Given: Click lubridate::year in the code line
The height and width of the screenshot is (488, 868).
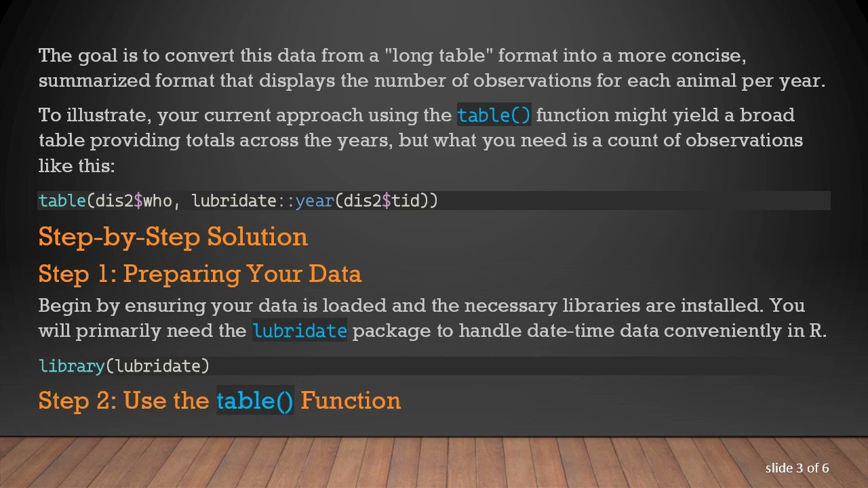Looking at the screenshot, I should (263, 201).
